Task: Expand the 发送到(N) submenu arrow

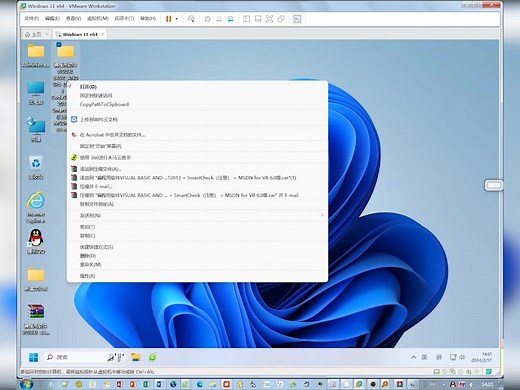Action: [x=322, y=215]
